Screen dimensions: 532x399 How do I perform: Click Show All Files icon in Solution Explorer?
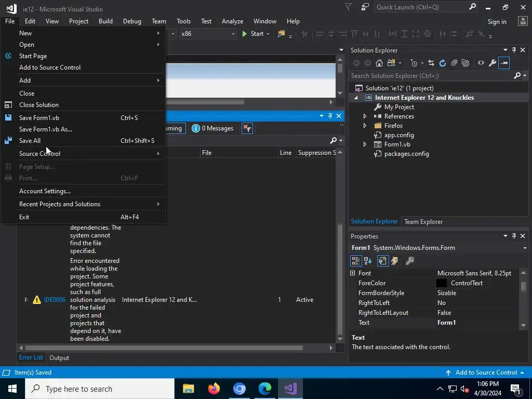(465, 63)
